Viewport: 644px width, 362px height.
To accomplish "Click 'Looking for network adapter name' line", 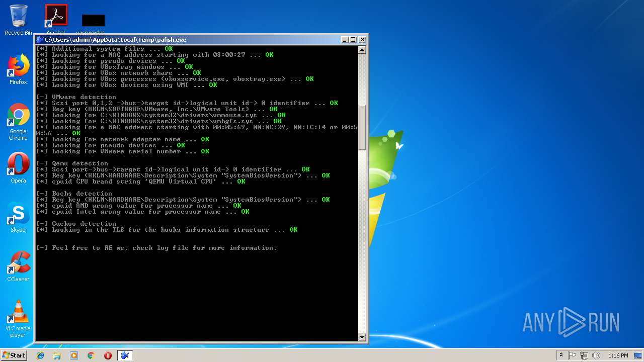I will 122,139.
